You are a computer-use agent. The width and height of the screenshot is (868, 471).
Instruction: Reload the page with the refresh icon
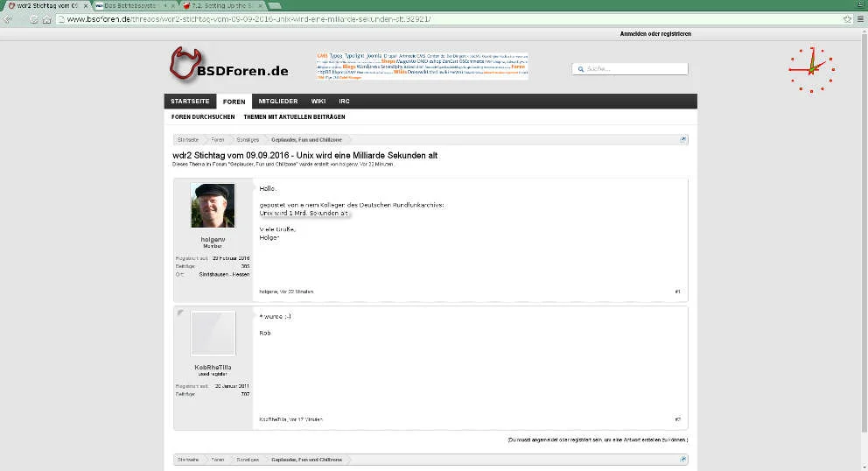pos(34,19)
